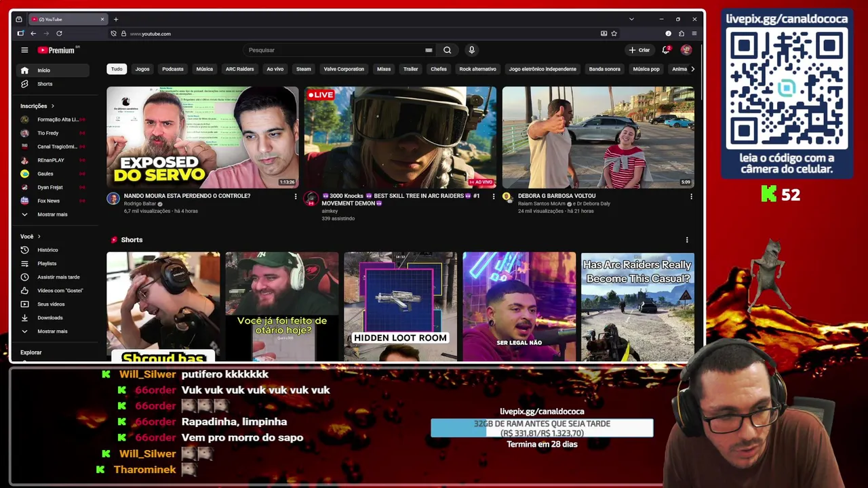
Task: Bookmark the page with the star icon
Action: point(614,33)
